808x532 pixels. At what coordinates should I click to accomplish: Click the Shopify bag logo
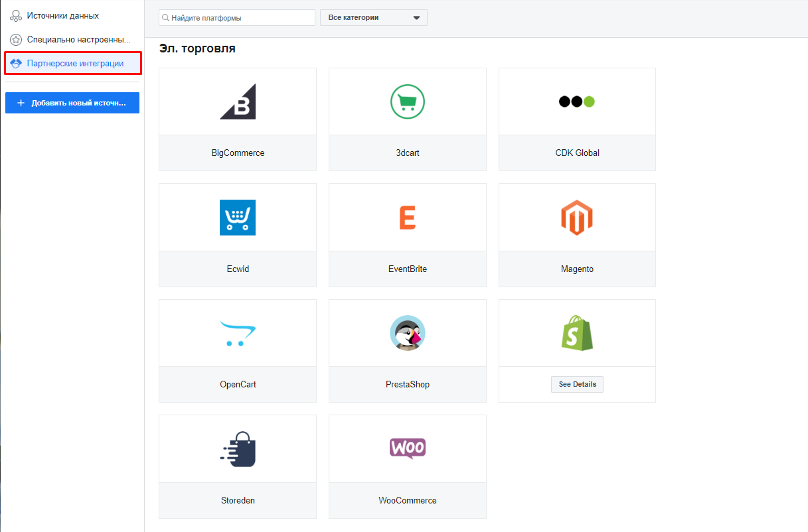(x=576, y=333)
